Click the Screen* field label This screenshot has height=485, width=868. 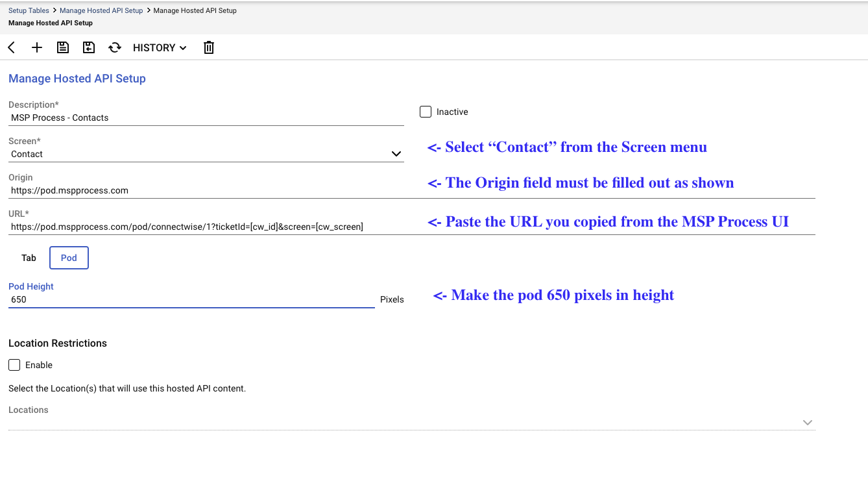[x=25, y=141]
